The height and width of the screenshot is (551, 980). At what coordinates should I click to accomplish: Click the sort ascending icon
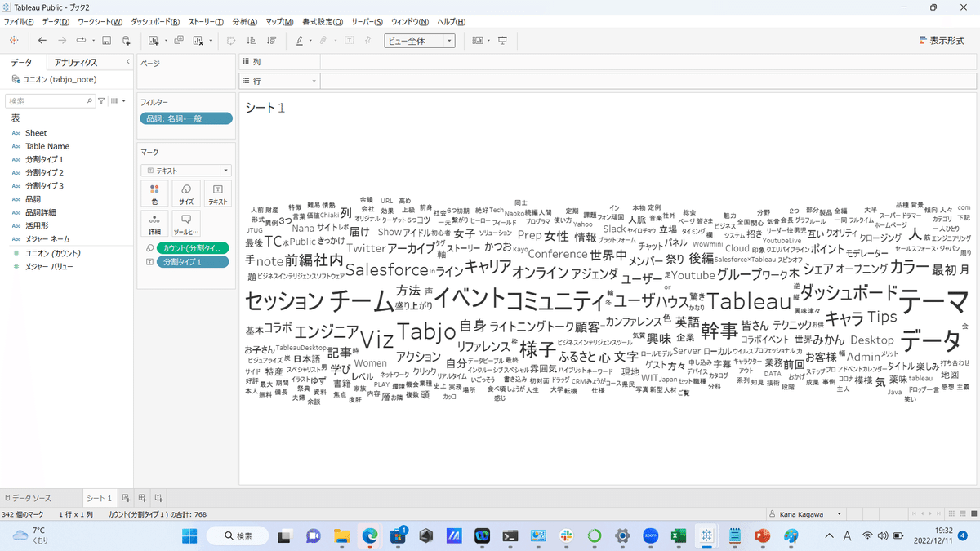252,41
